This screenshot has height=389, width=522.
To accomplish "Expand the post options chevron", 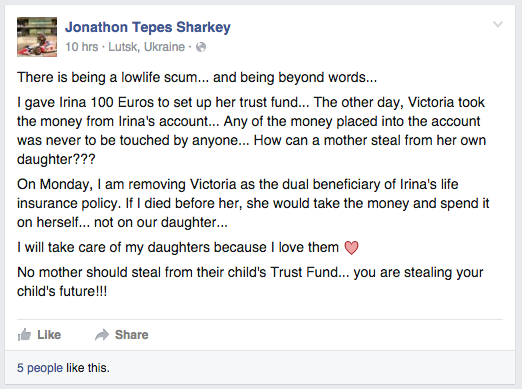I will [498, 24].
